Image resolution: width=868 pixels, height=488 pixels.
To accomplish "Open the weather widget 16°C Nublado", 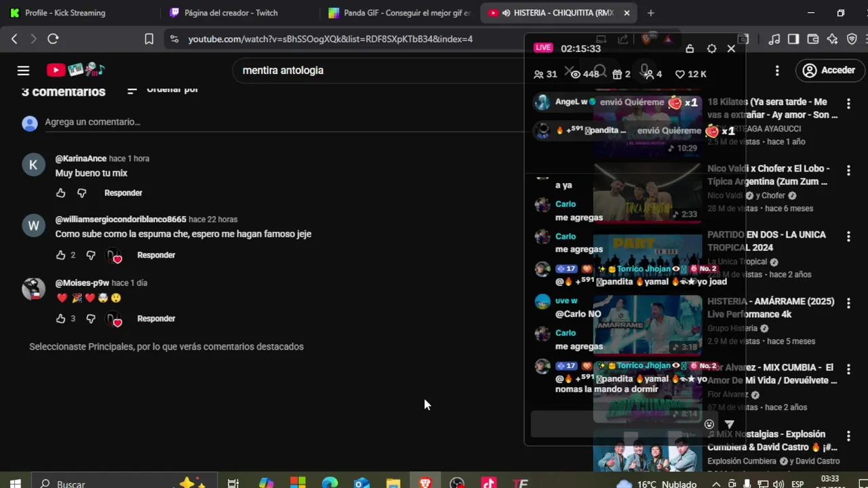I will (657, 484).
